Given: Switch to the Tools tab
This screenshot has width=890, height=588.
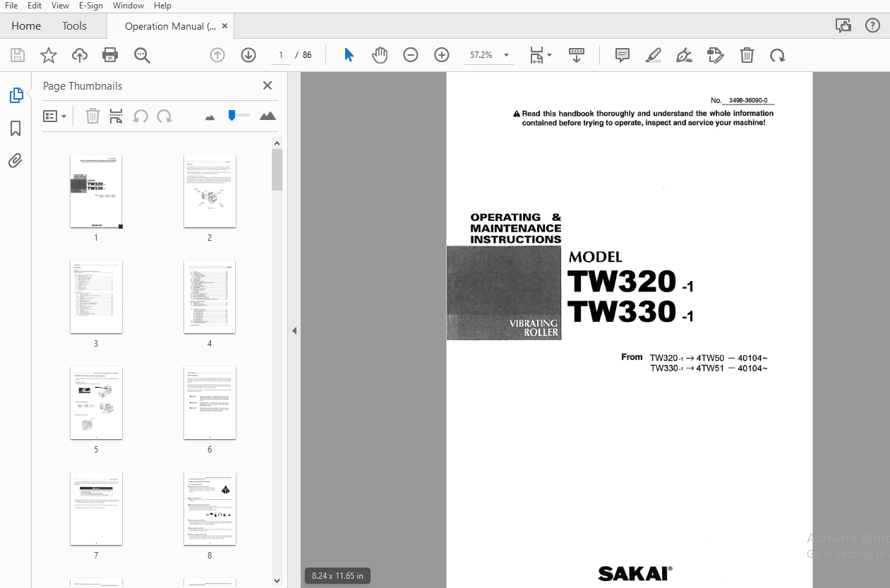Looking at the screenshot, I should click(74, 26).
